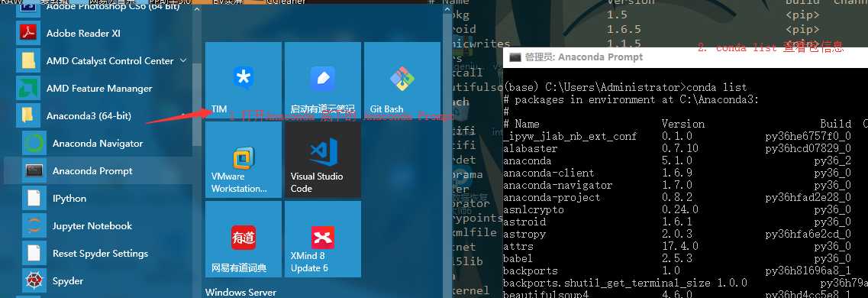
Task: Open the Jupyter Notebook icon
Action: pos(34,226)
